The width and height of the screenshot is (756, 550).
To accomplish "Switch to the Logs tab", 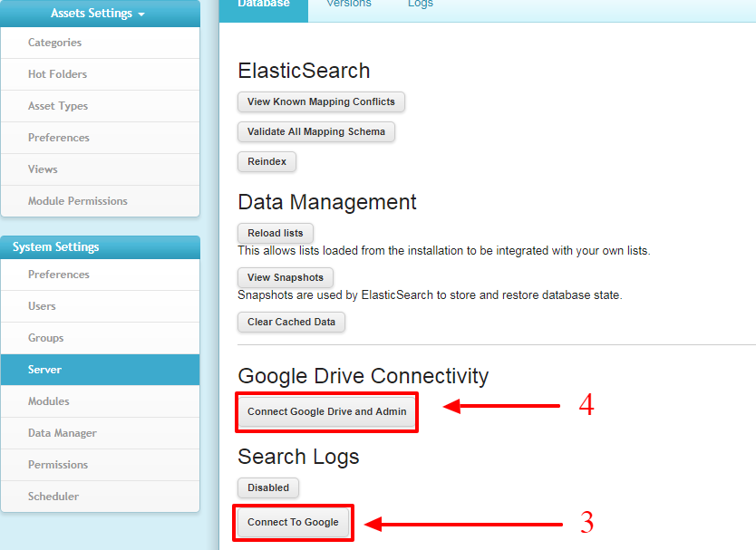I will (x=421, y=4).
